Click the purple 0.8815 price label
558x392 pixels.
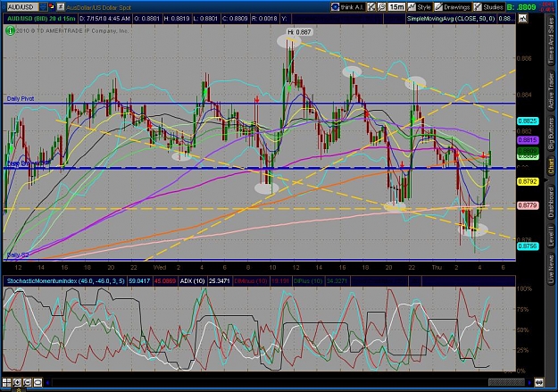528,140
